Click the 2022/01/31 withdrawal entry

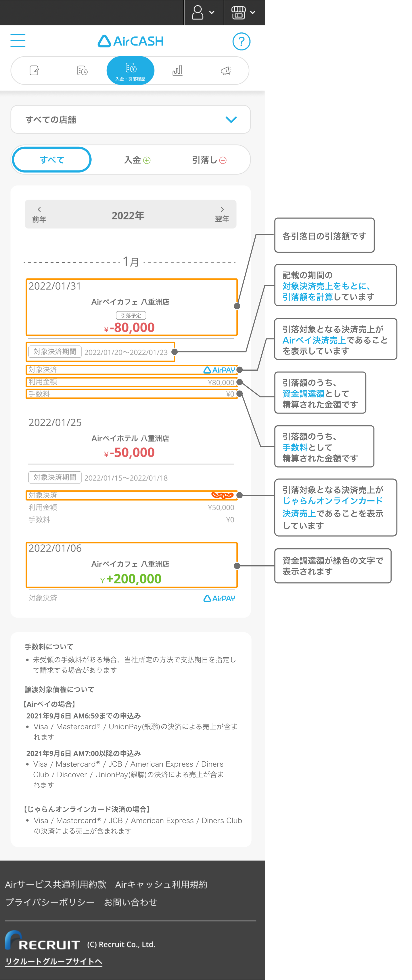[132, 307]
